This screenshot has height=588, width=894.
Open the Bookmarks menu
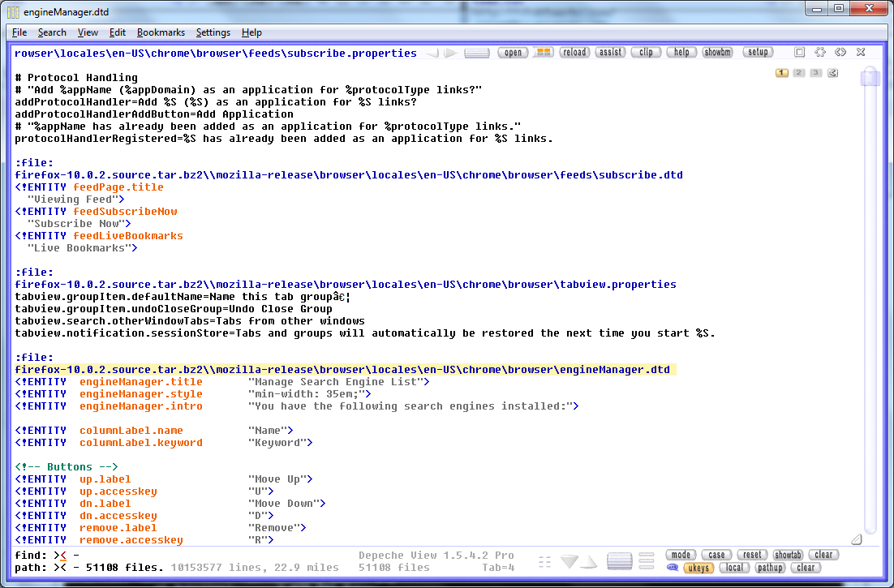(161, 32)
